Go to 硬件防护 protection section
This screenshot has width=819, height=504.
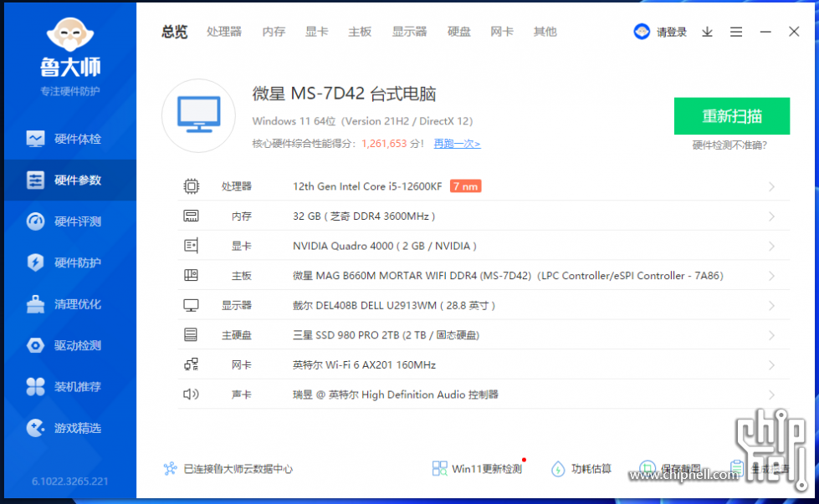pos(70,262)
